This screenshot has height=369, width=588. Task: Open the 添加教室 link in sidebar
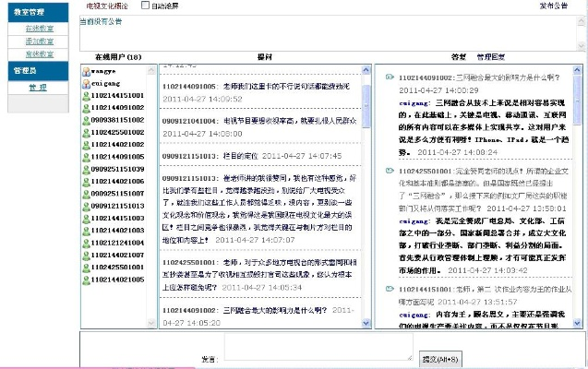(x=40, y=42)
